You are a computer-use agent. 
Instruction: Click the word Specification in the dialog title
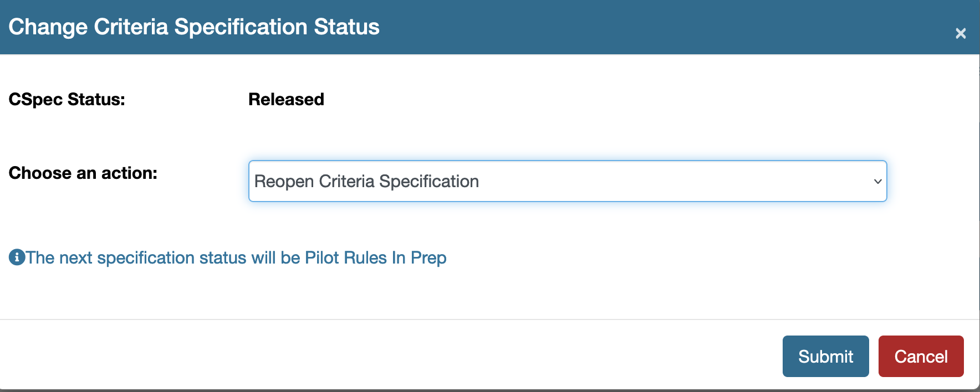tap(241, 27)
